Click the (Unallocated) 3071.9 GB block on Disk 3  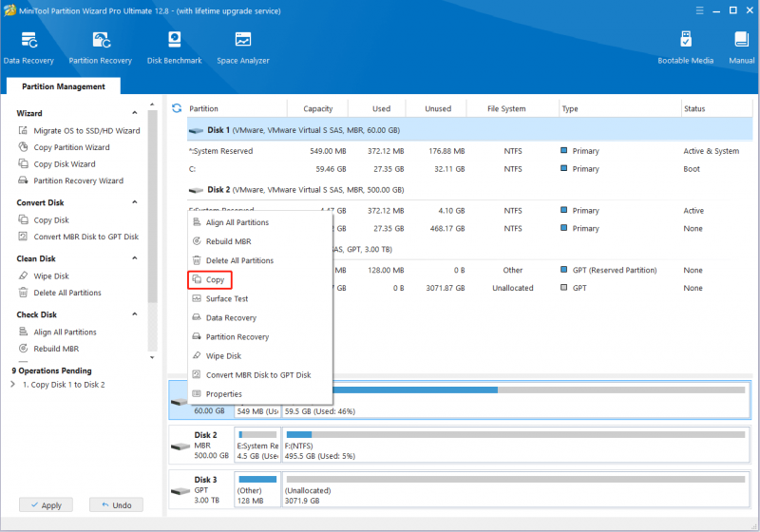point(516,489)
